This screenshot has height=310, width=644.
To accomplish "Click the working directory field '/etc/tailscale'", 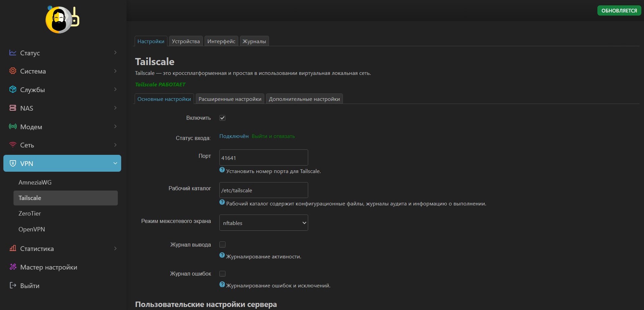I will pos(264,190).
